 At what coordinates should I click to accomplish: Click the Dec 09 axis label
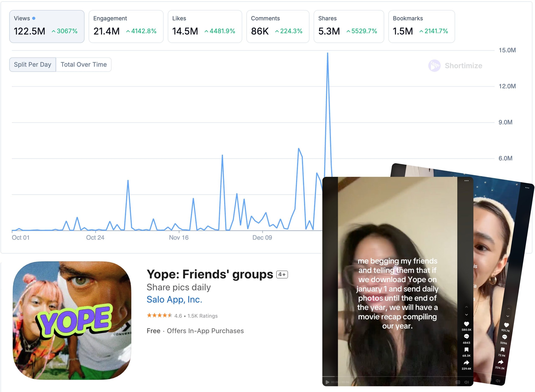coord(262,238)
